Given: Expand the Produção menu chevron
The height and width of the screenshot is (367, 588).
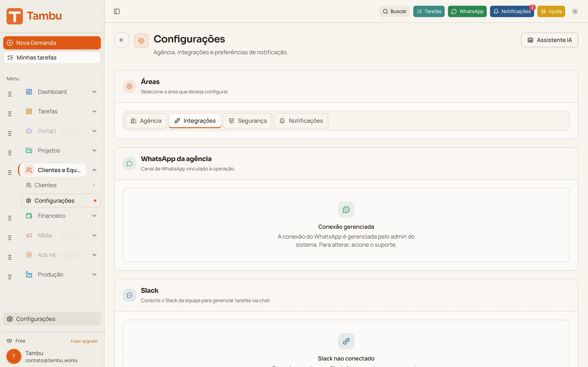Looking at the screenshot, I should click(x=94, y=274).
